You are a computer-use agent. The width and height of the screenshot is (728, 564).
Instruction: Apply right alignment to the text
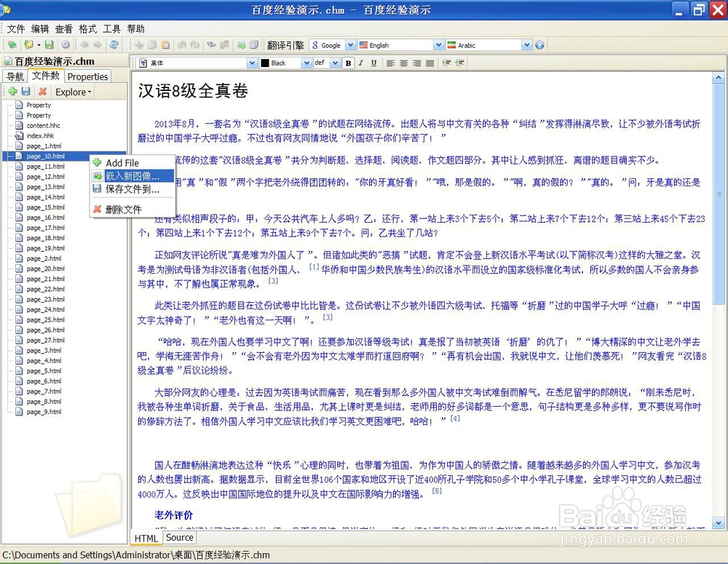416,62
